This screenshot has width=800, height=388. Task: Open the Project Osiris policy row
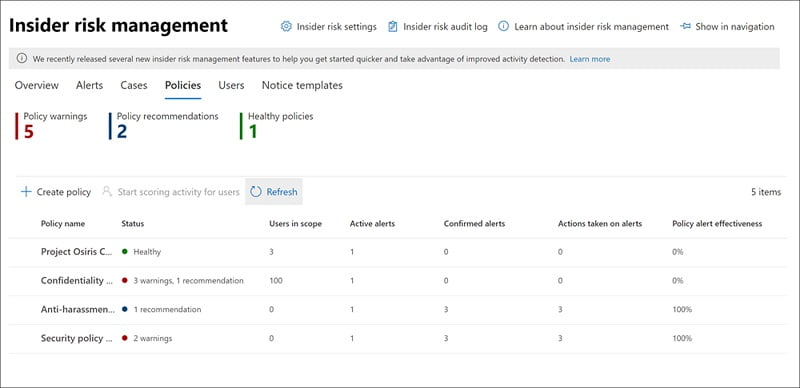pyautogui.click(x=397, y=252)
